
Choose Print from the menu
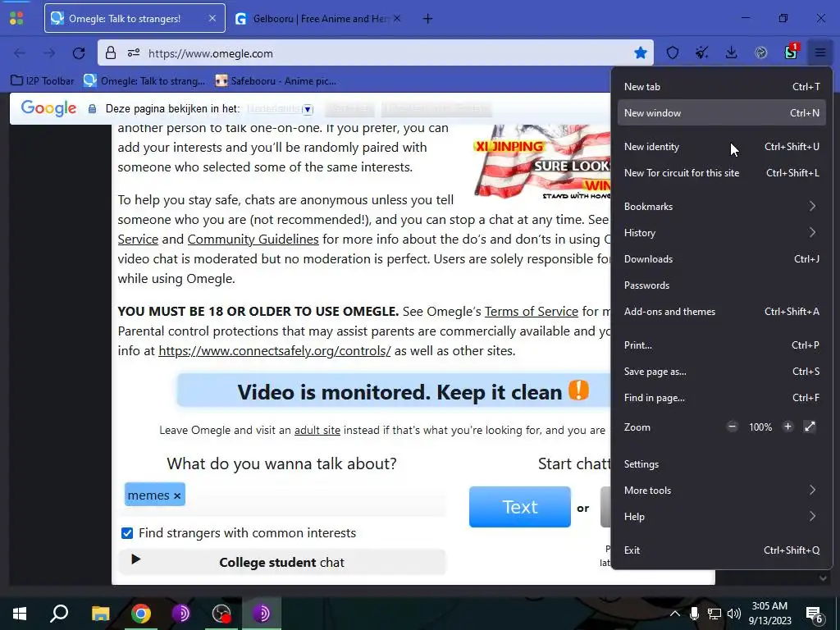pos(722,345)
